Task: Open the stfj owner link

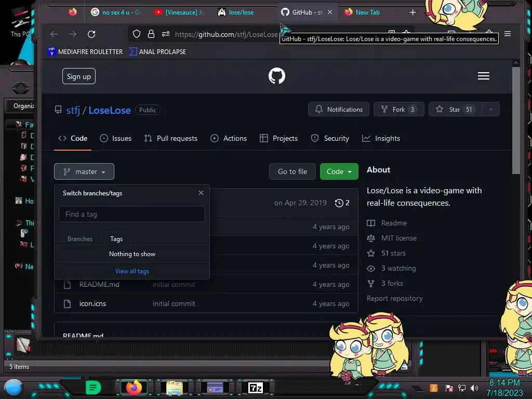Action: coord(73,110)
